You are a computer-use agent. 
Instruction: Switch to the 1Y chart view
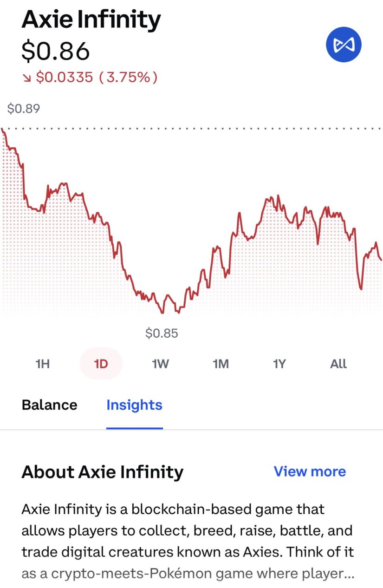pos(279,364)
